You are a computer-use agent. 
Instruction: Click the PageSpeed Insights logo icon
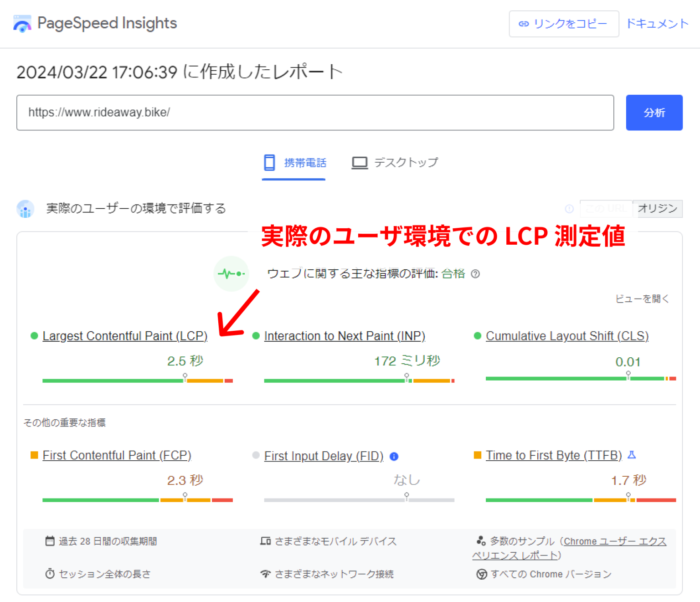[x=22, y=24]
